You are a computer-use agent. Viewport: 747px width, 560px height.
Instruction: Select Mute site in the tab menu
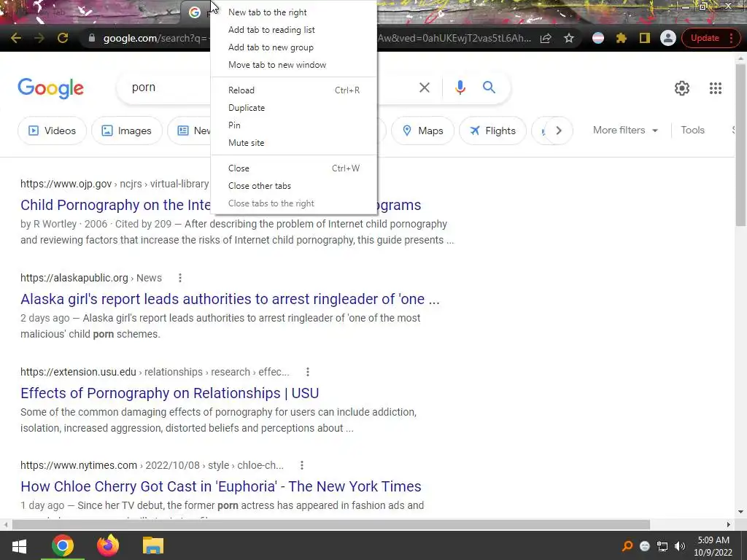pyautogui.click(x=293, y=143)
